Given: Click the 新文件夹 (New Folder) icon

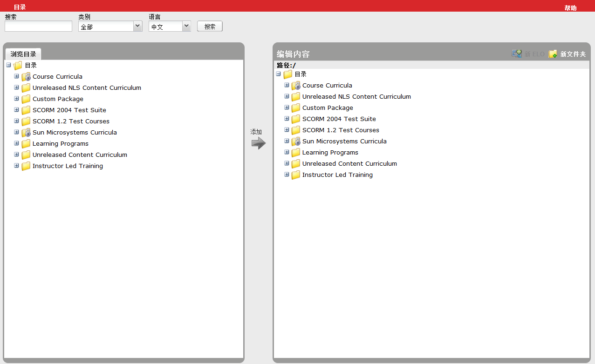Looking at the screenshot, I should click(x=553, y=54).
